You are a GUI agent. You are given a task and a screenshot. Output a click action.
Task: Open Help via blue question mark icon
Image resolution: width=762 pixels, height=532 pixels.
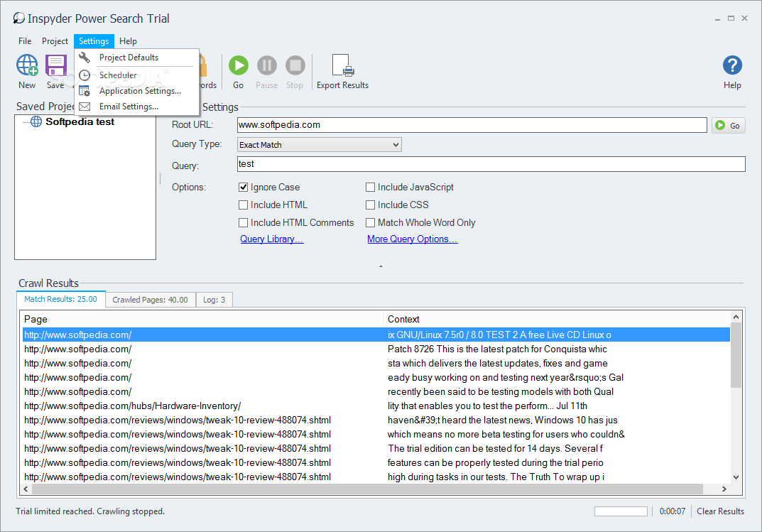pyautogui.click(x=732, y=65)
